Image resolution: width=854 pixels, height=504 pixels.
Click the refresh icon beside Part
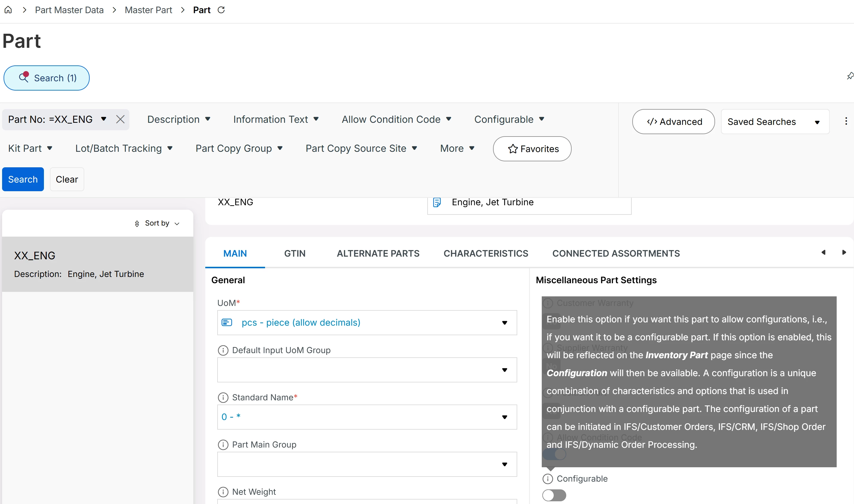point(221,10)
